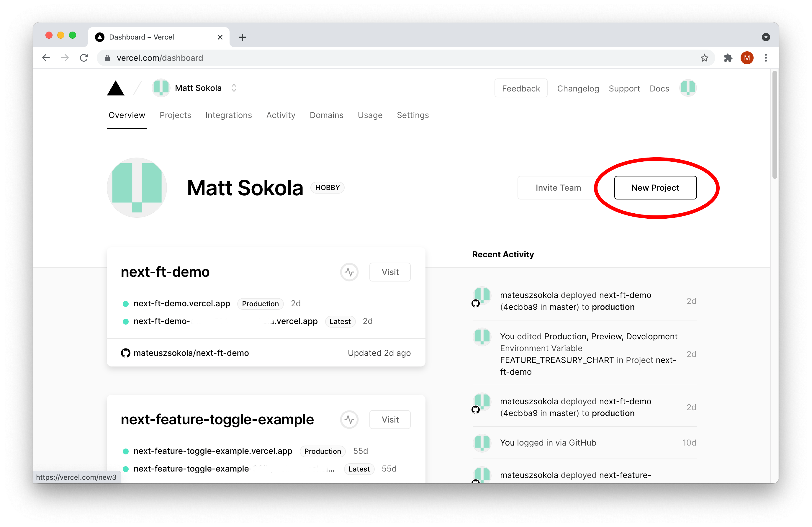
Task: Open a new browser tab
Action: 242,37
